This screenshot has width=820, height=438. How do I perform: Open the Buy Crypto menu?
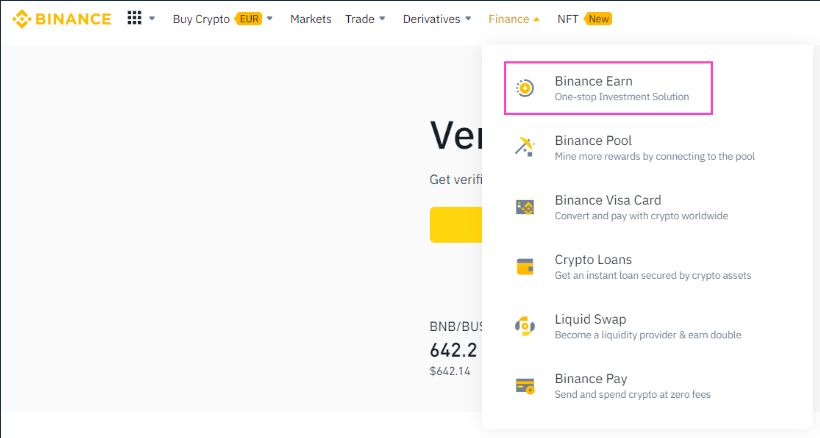coord(201,19)
